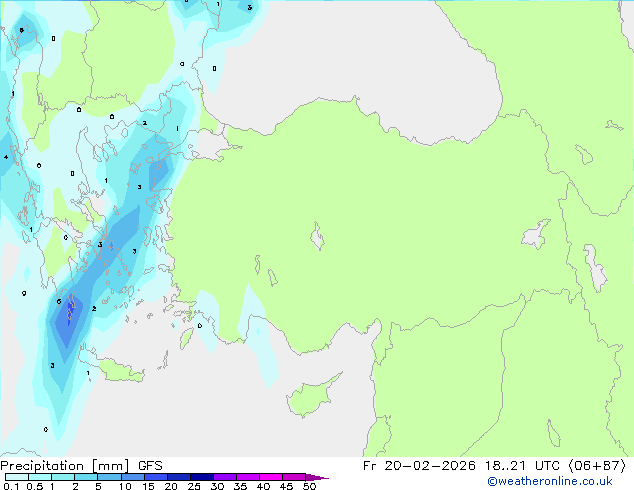
Task: Pick the 40–45 mm magenta legend swatch
Action: (x=271, y=477)
